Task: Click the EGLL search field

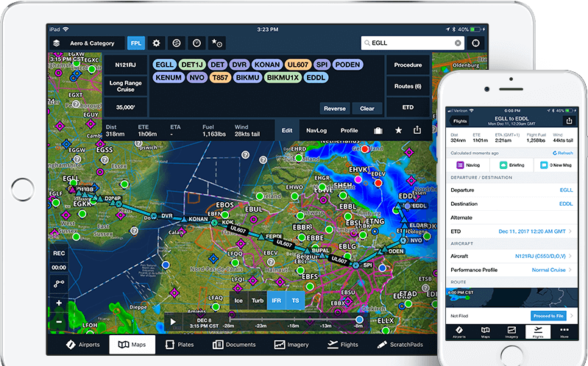Action: pos(413,43)
